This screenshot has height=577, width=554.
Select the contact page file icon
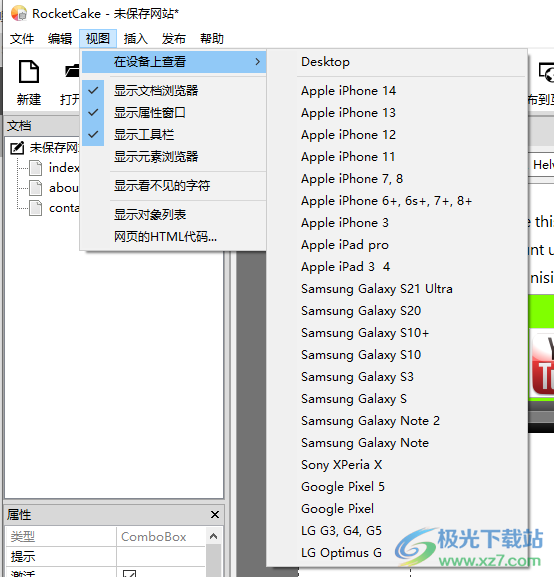pos(35,208)
